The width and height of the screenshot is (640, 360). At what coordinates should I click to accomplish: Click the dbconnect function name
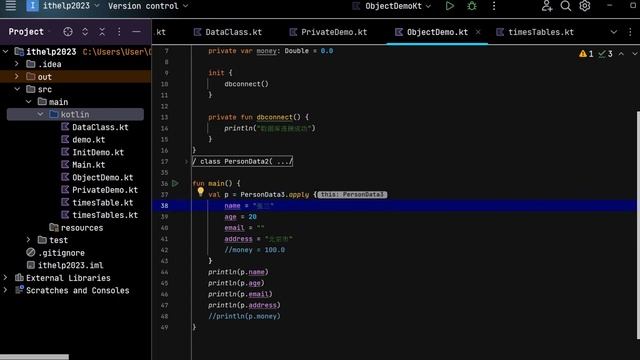(274, 117)
